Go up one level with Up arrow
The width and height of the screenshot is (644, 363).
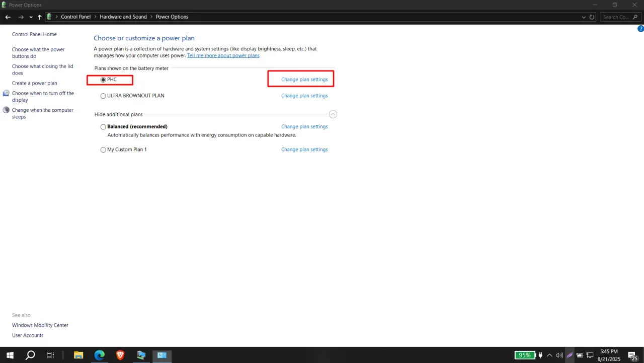click(x=40, y=17)
